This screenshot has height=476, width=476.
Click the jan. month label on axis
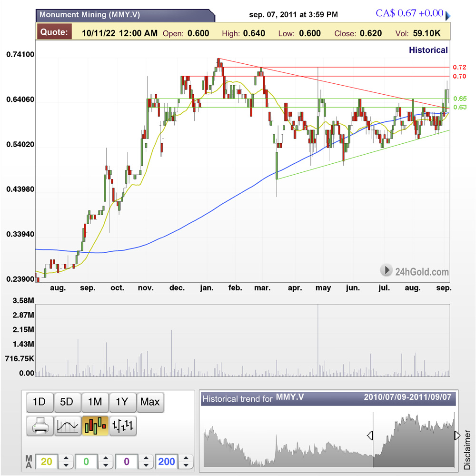pyautogui.click(x=207, y=288)
